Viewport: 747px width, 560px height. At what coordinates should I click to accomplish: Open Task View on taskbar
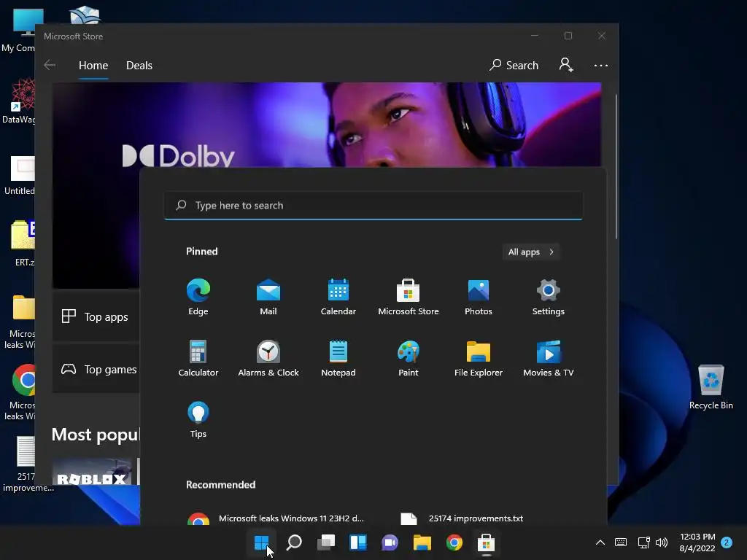pos(326,542)
